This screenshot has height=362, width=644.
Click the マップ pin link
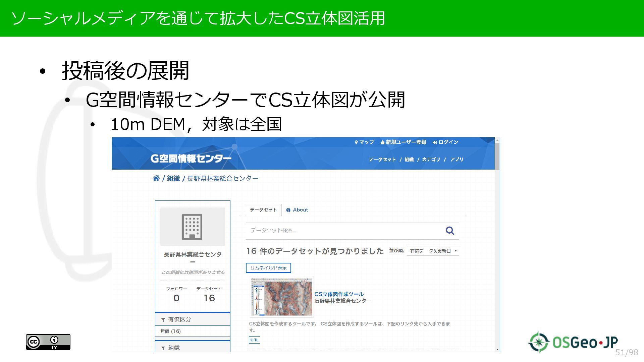(364, 142)
